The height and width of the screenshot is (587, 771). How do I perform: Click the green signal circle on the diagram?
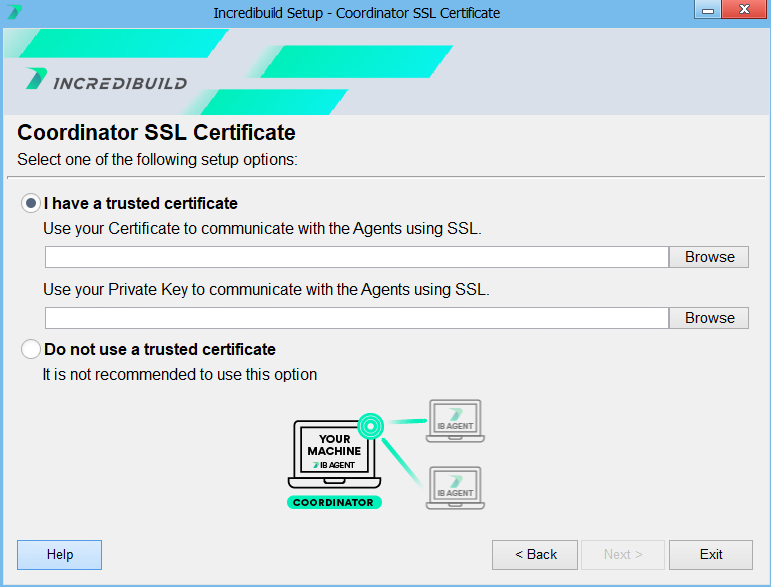coord(370,426)
